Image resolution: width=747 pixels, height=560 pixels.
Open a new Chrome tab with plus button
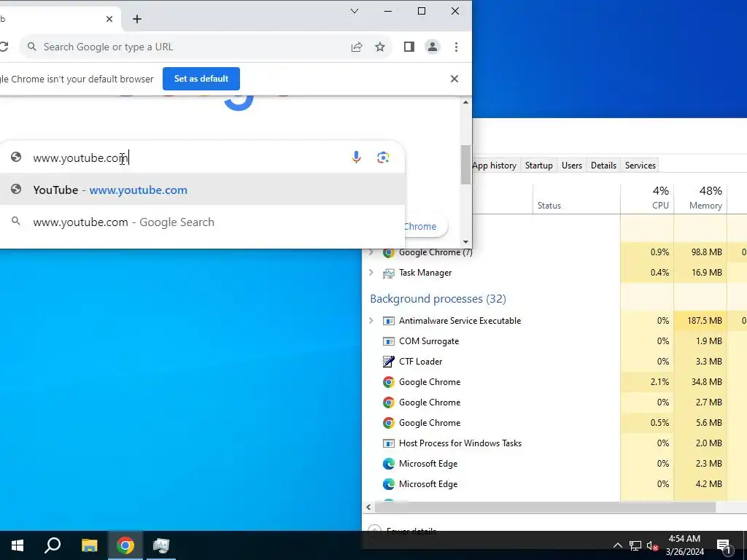(136, 19)
